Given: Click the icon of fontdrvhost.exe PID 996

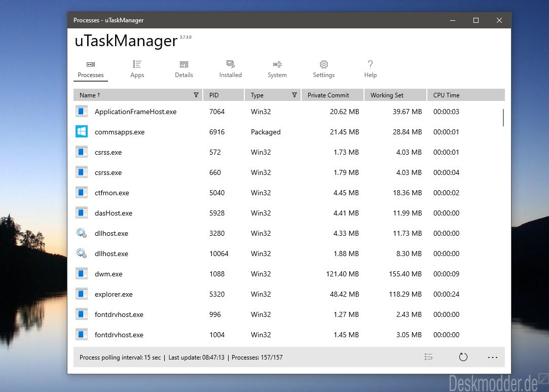Looking at the screenshot, I should click(x=82, y=314).
